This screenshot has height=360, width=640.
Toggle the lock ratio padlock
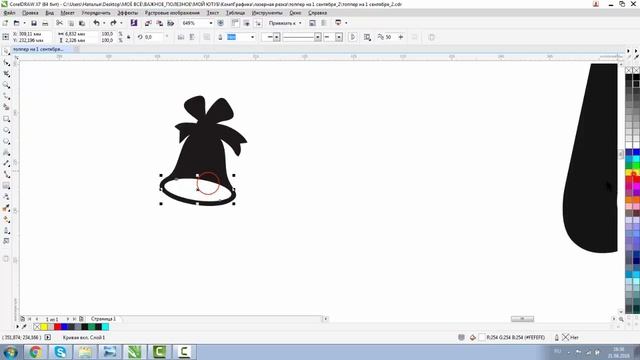(129, 37)
